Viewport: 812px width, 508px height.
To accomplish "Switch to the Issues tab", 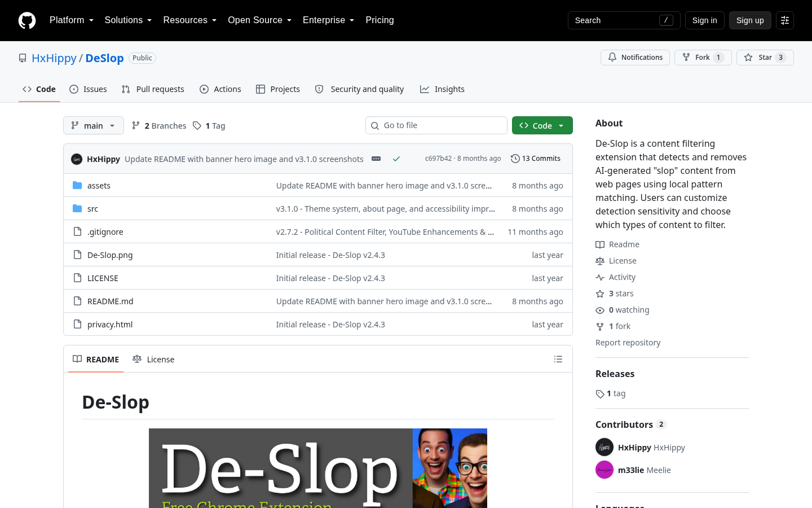I will [88, 89].
